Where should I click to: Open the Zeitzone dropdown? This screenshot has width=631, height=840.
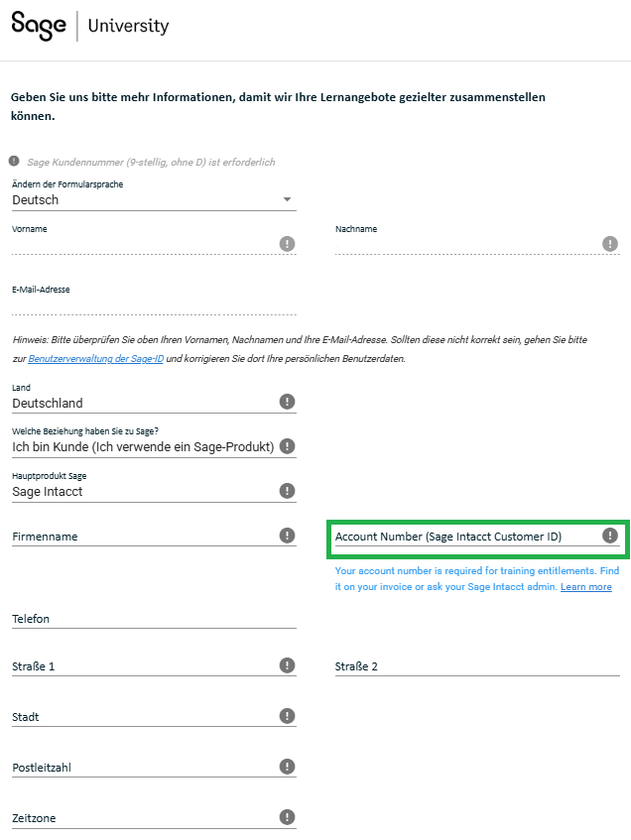pos(144,818)
